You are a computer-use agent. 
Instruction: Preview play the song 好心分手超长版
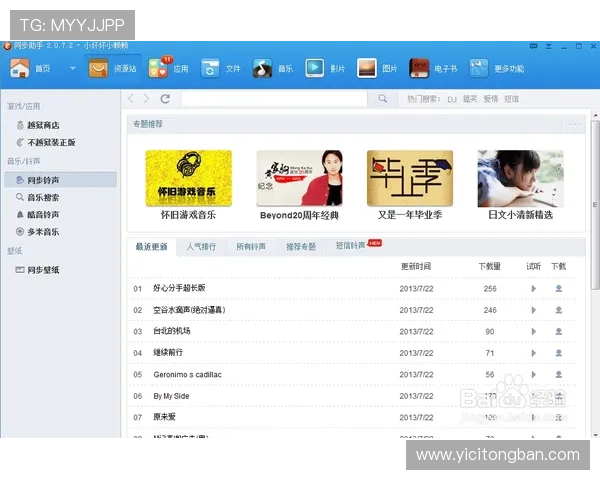point(533,288)
